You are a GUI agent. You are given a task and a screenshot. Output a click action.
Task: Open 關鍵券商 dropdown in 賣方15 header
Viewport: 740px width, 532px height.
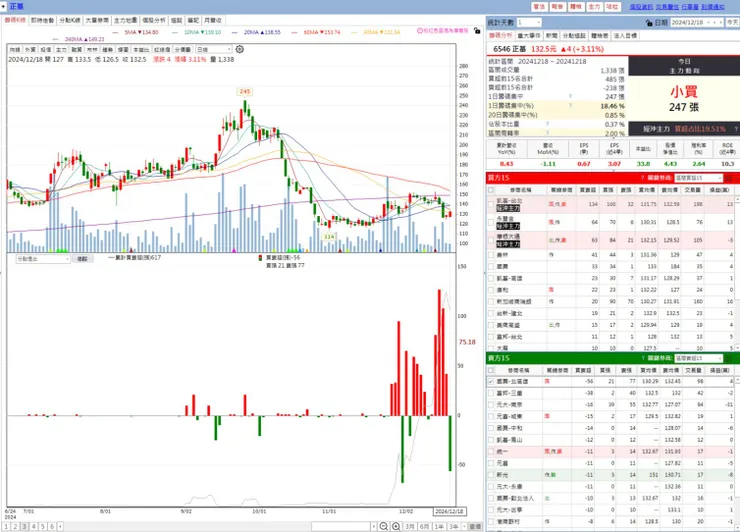coord(698,358)
